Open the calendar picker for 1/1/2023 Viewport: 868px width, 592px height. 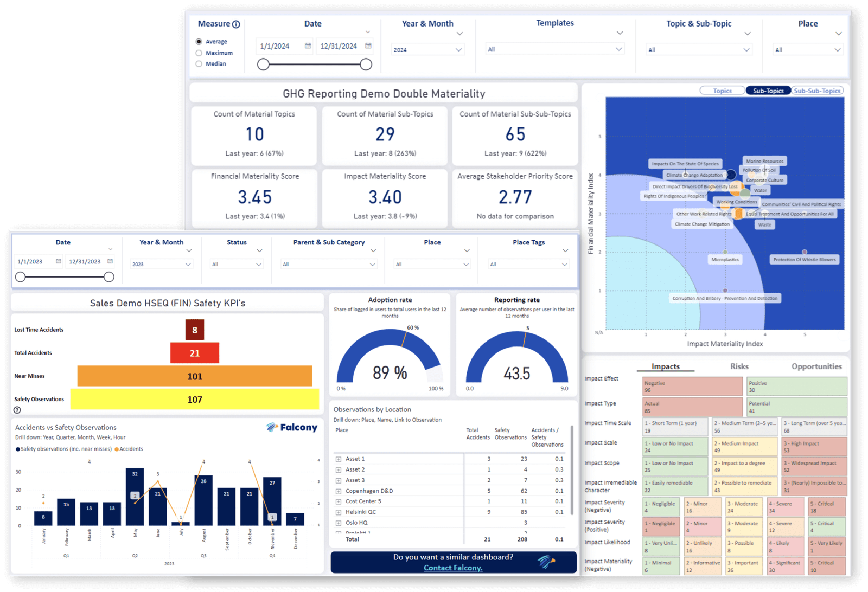[58, 261]
